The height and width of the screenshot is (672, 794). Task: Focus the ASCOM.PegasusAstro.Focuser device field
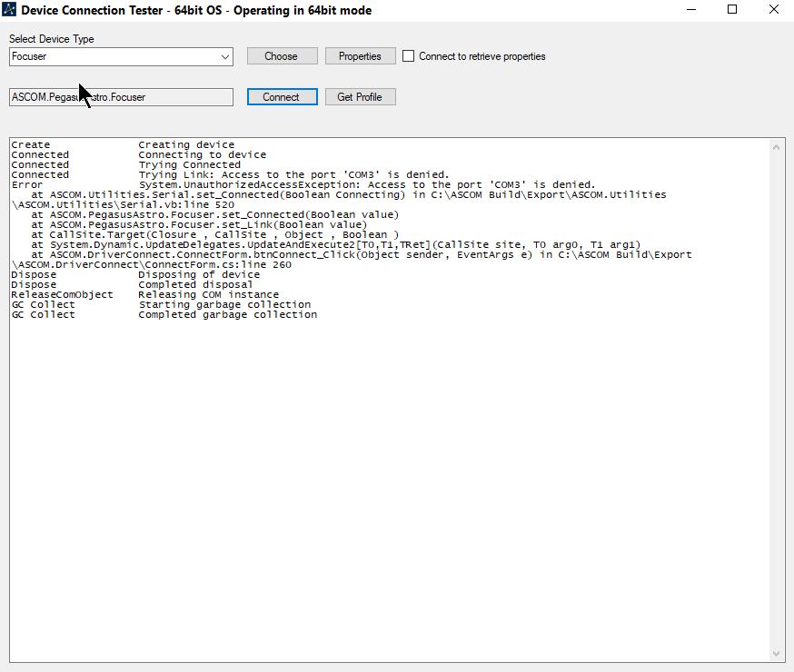[x=121, y=97]
